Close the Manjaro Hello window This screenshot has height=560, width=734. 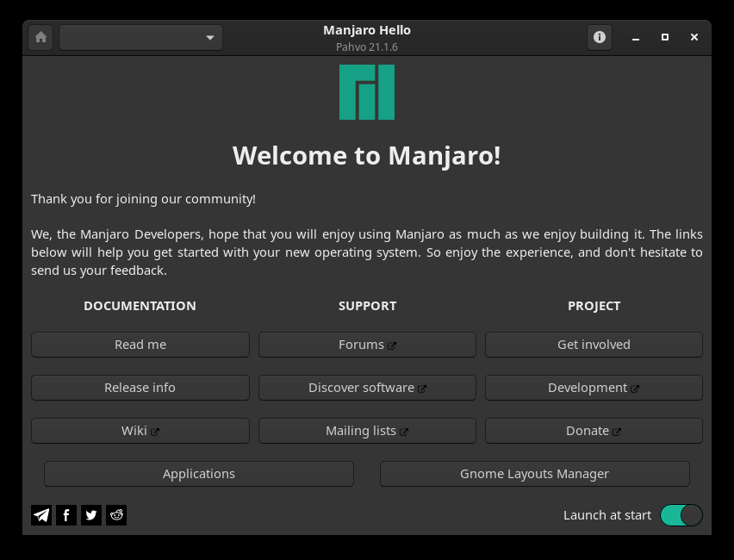pos(694,37)
